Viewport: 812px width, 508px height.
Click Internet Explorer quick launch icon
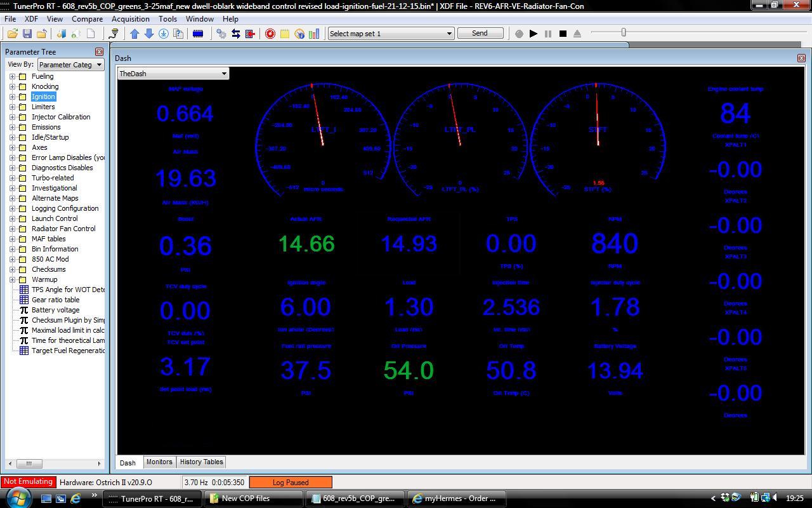(x=75, y=498)
